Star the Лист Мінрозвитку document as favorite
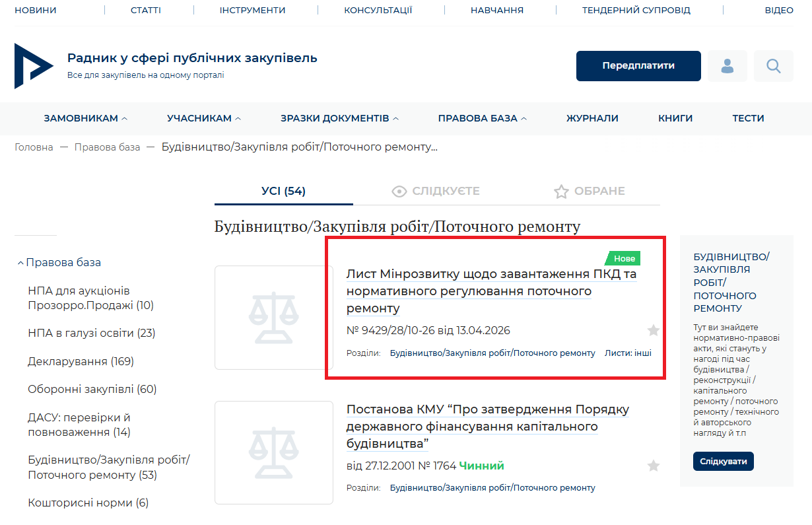This screenshot has height=525, width=812. point(653,330)
